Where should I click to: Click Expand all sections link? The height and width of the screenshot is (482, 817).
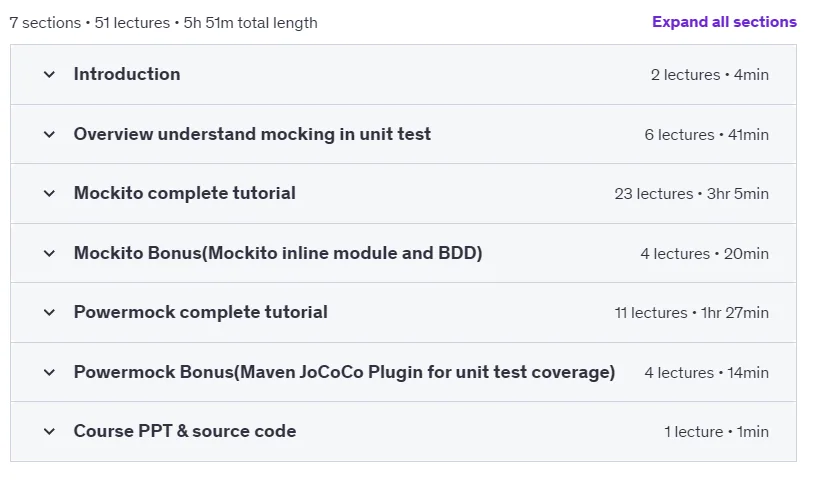tap(724, 22)
